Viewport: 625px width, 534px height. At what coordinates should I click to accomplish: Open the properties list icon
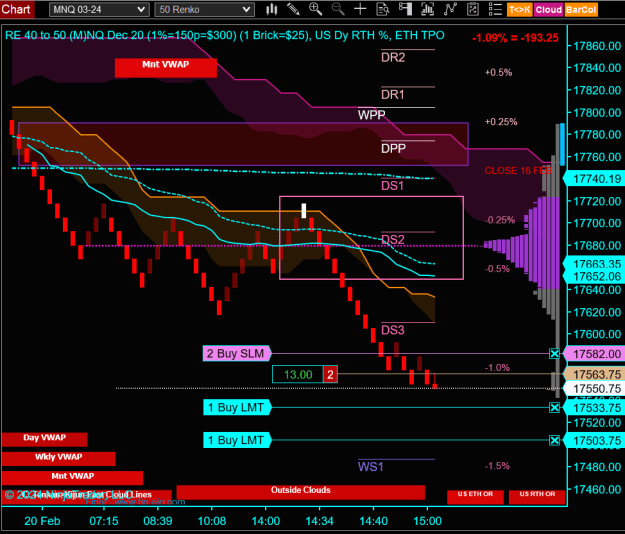(495, 9)
